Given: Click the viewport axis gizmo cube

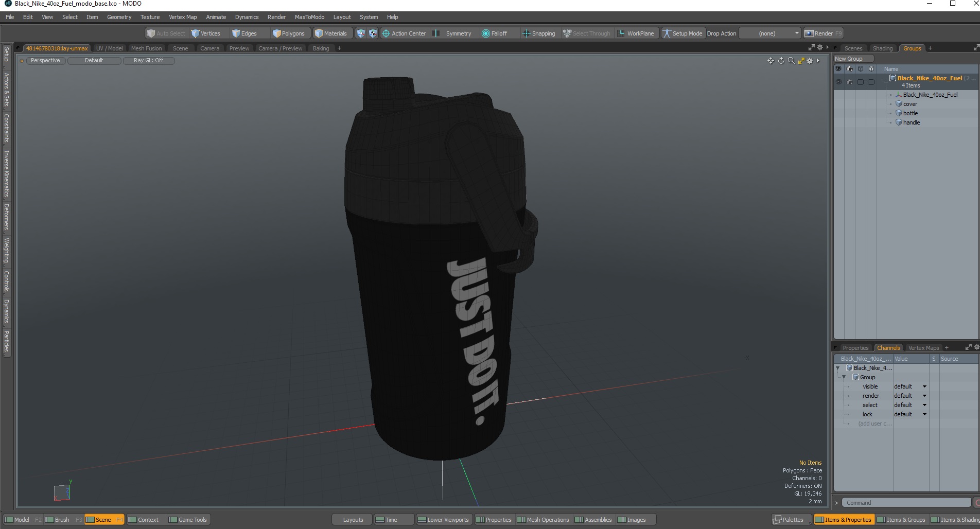Looking at the screenshot, I should (x=62, y=492).
